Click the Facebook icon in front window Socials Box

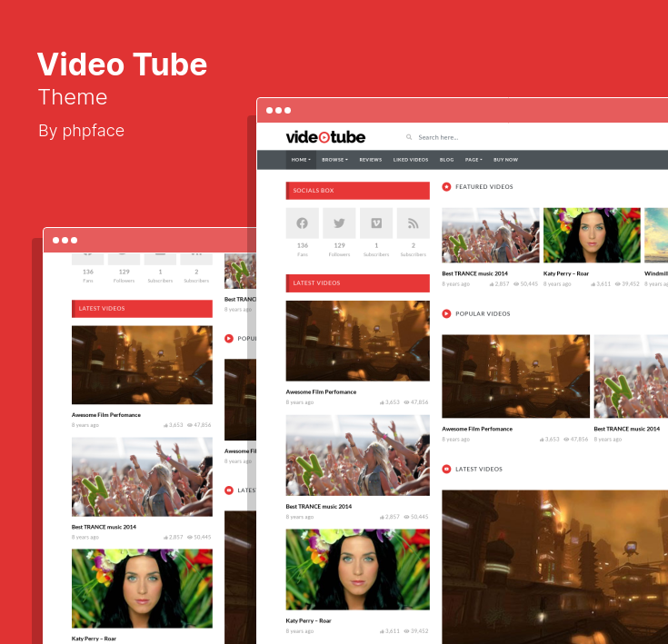point(302,223)
